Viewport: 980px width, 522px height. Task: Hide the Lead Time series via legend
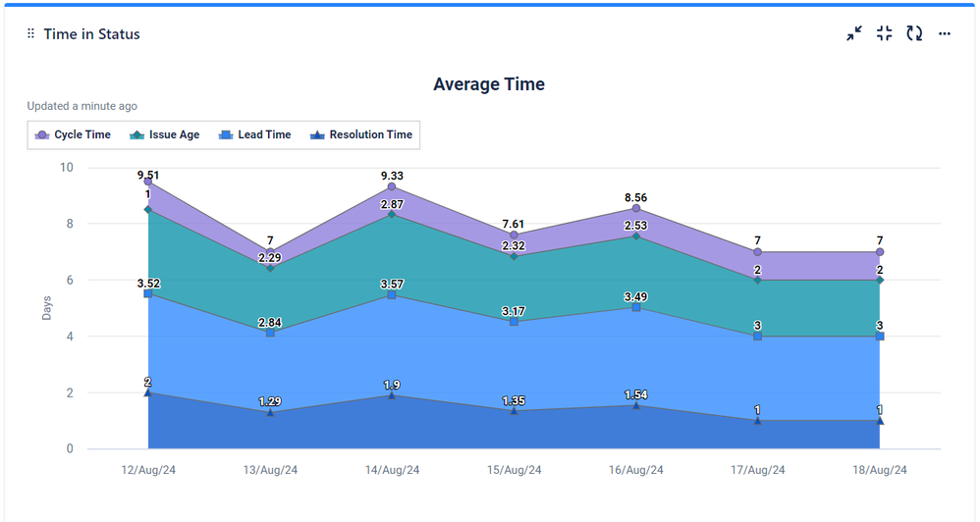pos(254,134)
